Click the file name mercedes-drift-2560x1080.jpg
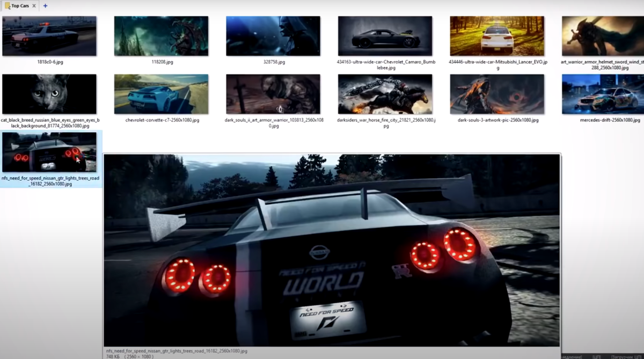 click(610, 120)
